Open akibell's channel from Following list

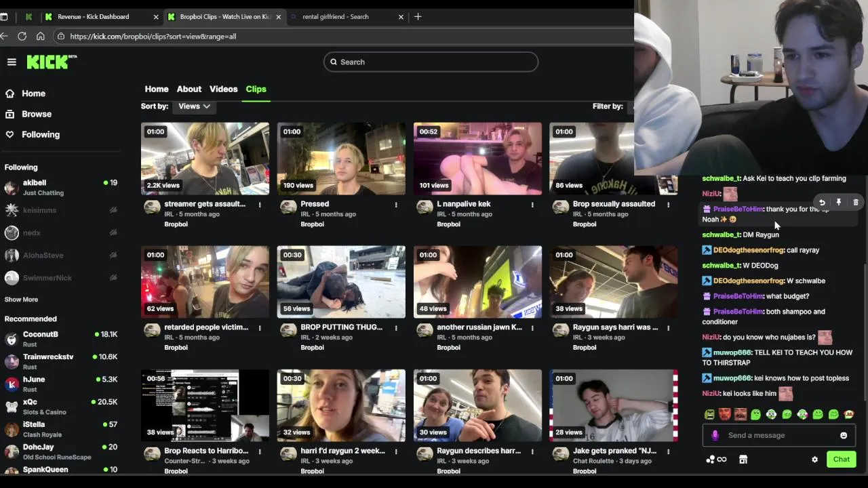point(60,187)
